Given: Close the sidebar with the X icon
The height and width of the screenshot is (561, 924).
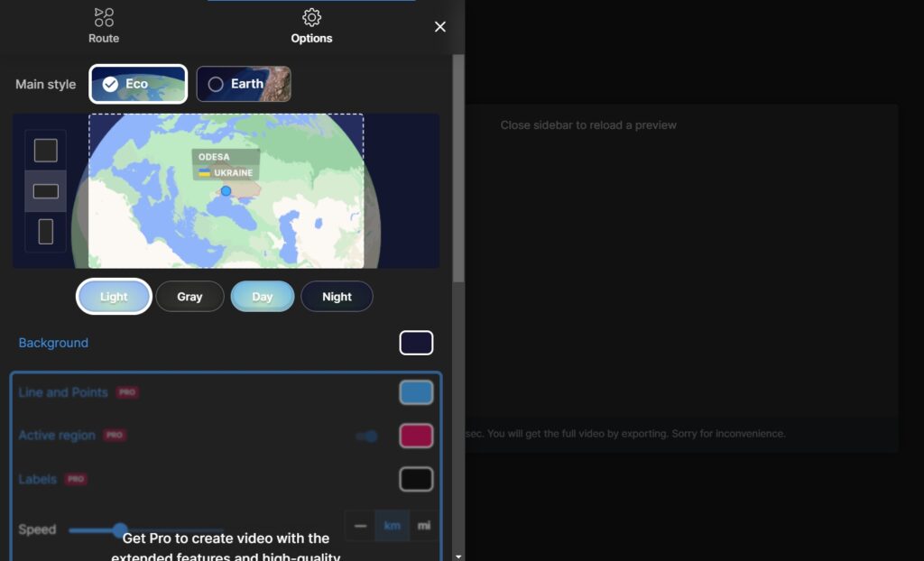Looking at the screenshot, I should (440, 27).
